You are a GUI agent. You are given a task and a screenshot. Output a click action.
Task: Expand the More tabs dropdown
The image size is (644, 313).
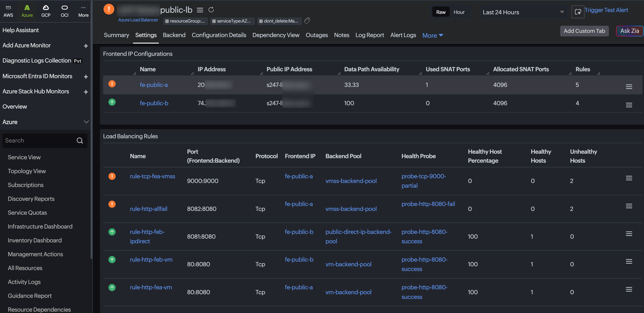(x=433, y=36)
